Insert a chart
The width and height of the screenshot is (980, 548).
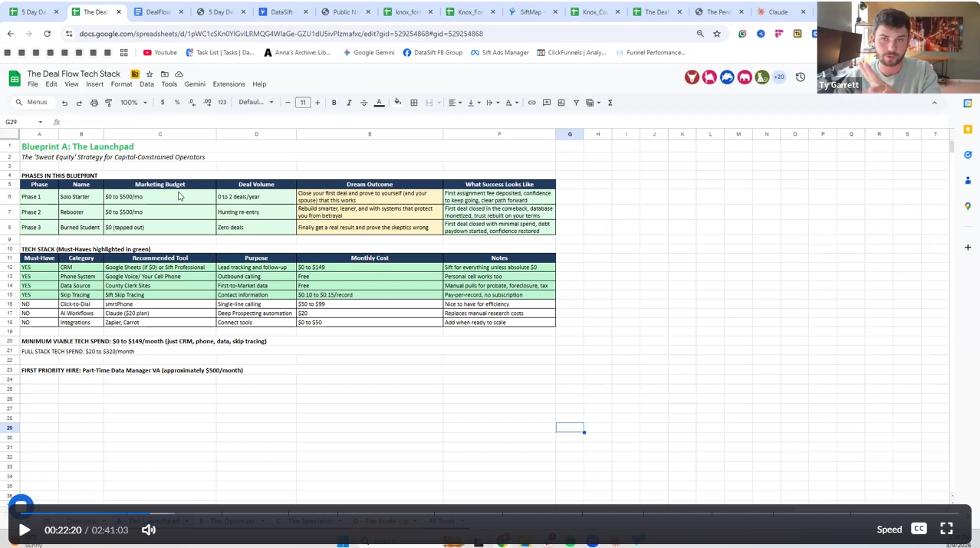tap(561, 103)
